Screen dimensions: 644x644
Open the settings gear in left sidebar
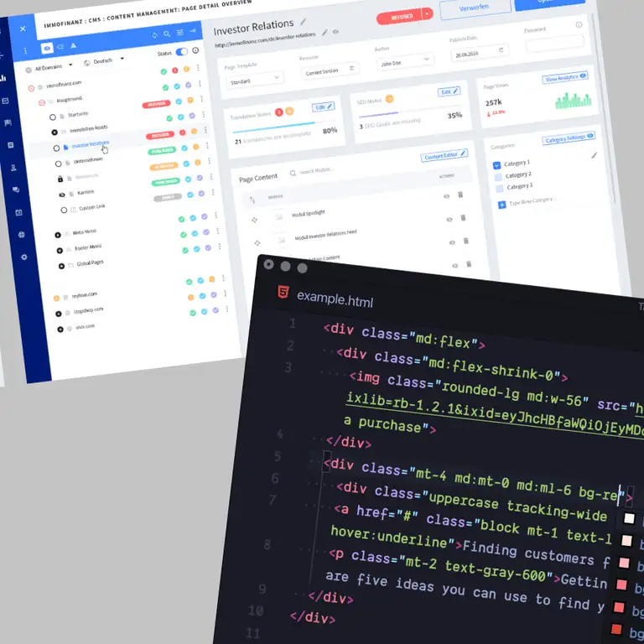coord(24,257)
